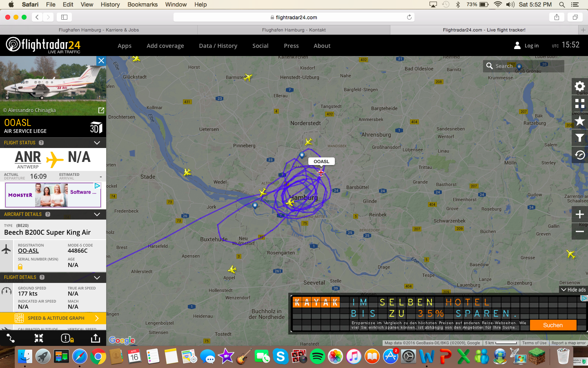This screenshot has height=368, width=588.
Task: Show the Safari sidebar
Action: pyautogui.click(x=64, y=17)
